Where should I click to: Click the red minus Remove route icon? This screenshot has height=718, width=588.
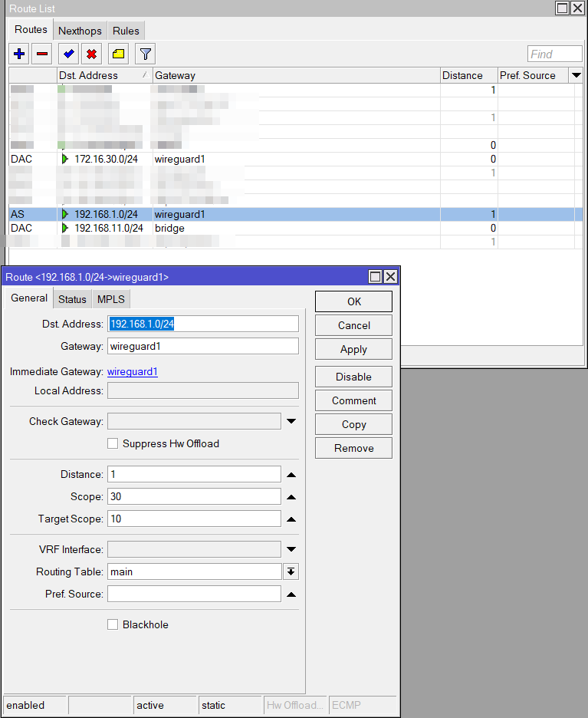click(43, 54)
